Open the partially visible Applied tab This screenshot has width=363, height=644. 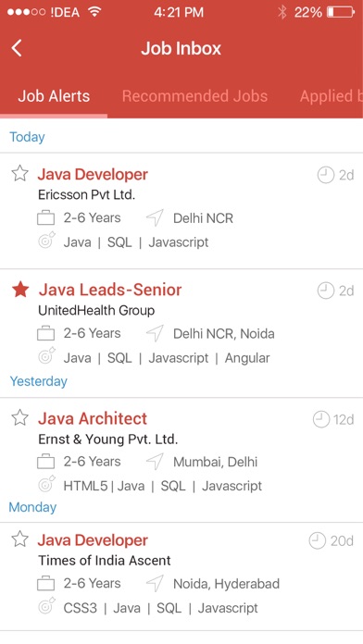331,96
